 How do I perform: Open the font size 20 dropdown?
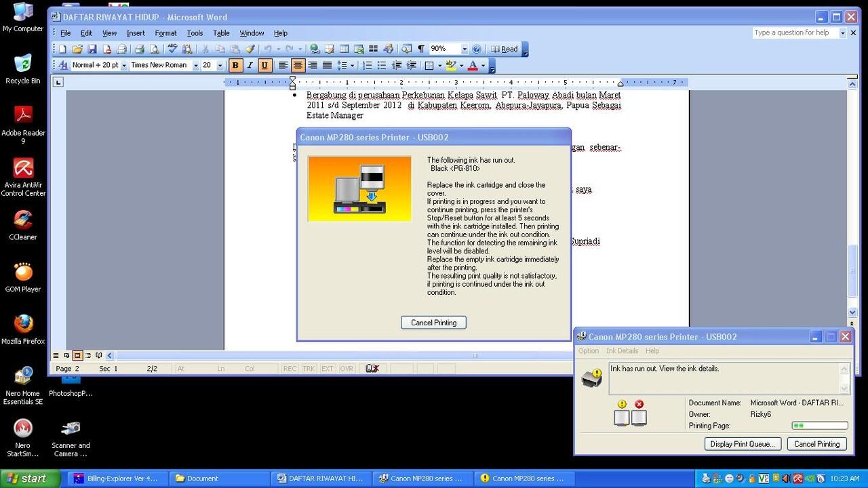click(x=220, y=65)
